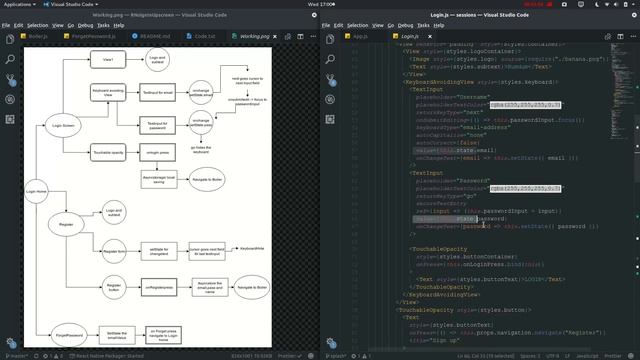
Task: Open Visual Studio Code app menu in top bar
Action: pyautogui.click(x=71, y=4)
